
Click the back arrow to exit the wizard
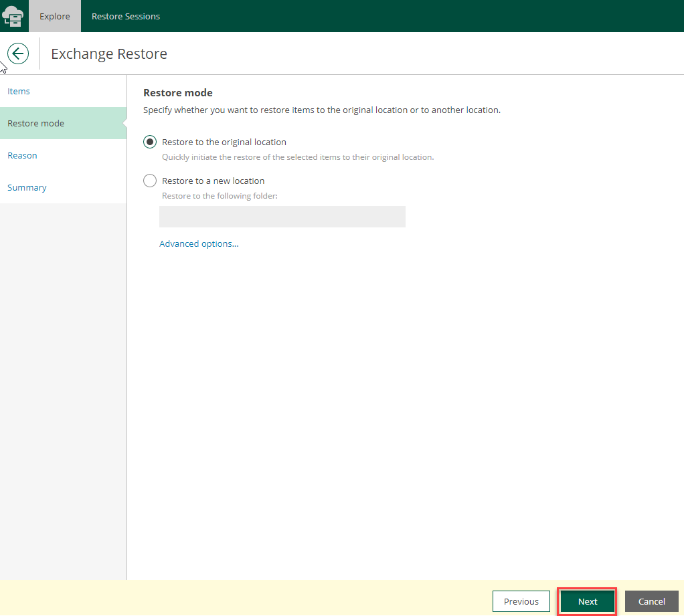point(17,54)
